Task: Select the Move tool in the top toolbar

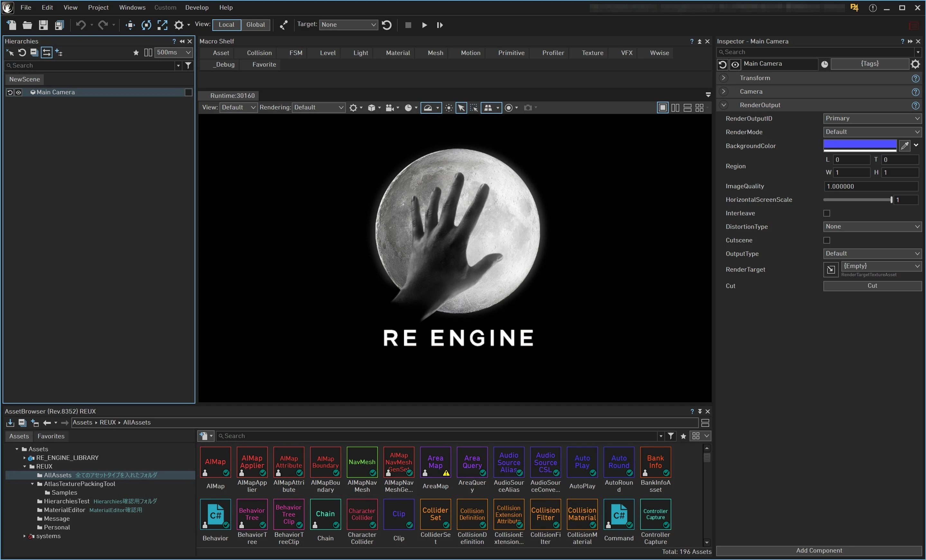Action: [130, 25]
